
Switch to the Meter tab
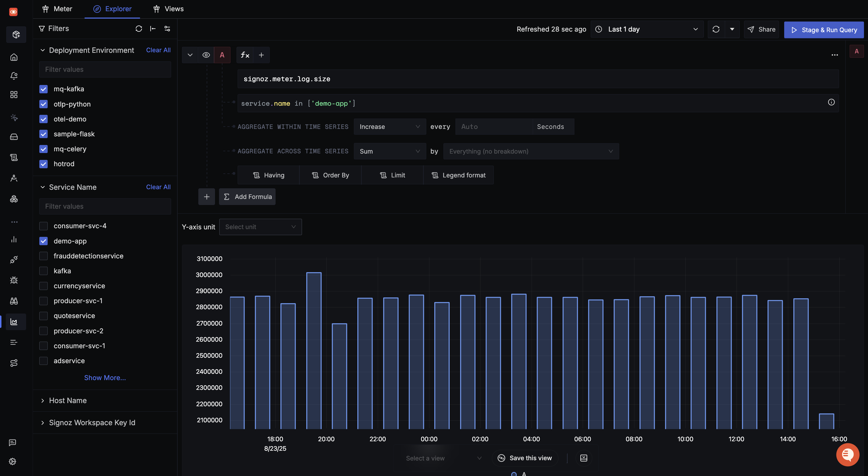[x=57, y=9]
